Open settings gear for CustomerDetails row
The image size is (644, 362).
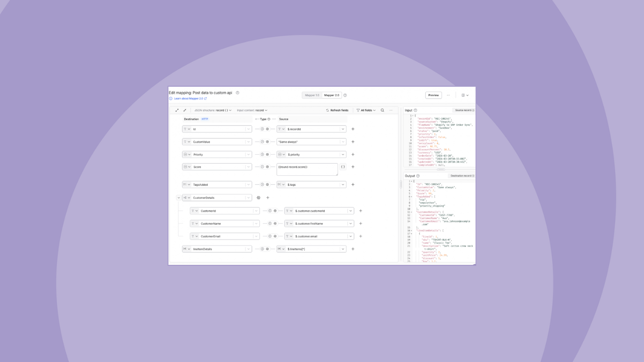(258, 198)
